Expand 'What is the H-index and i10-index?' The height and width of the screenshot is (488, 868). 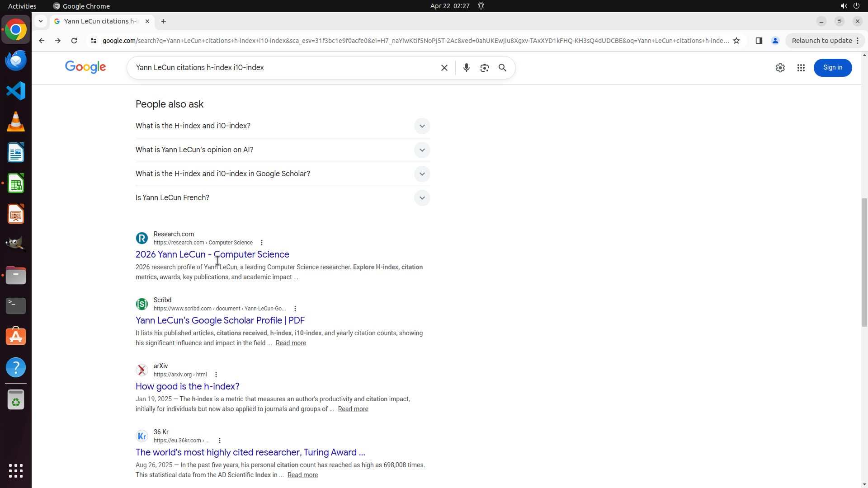(421, 126)
